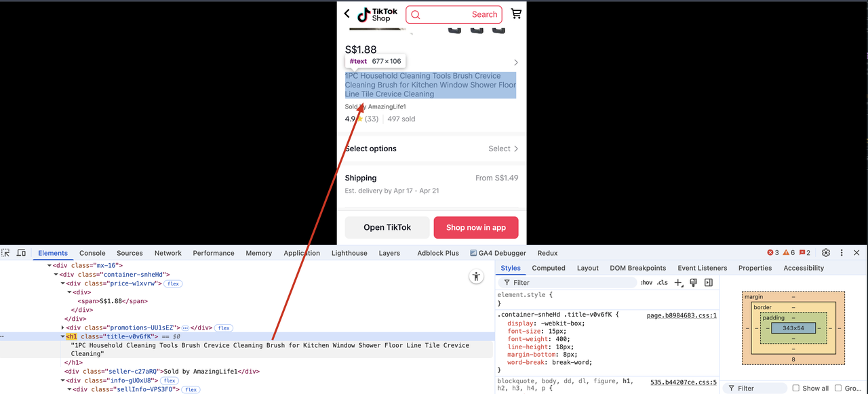Viewport: 868px width, 394px height.
Task: Open the Event Listeners tab
Action: 702,268
